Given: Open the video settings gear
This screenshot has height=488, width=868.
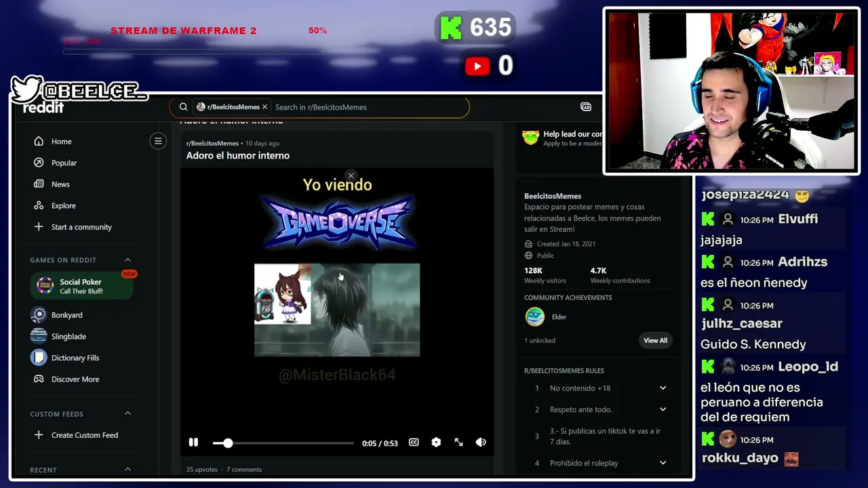Looking at the screenshot, I should point(436,443).
